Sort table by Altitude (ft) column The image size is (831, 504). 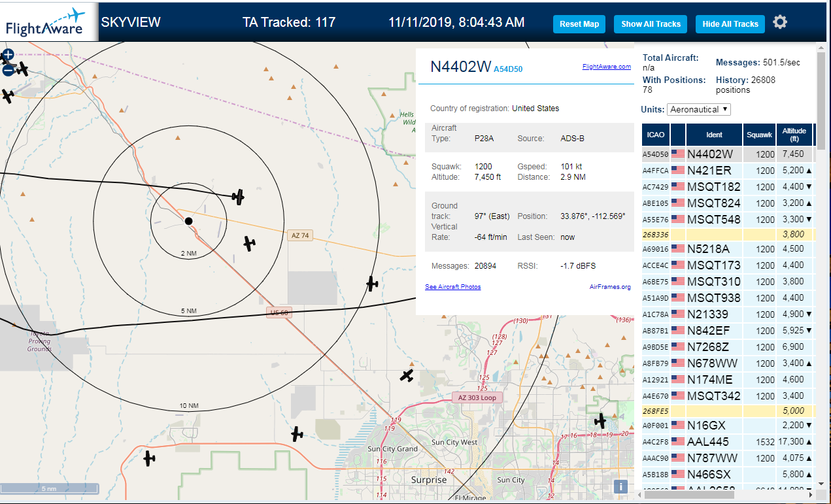pos(794,135)
